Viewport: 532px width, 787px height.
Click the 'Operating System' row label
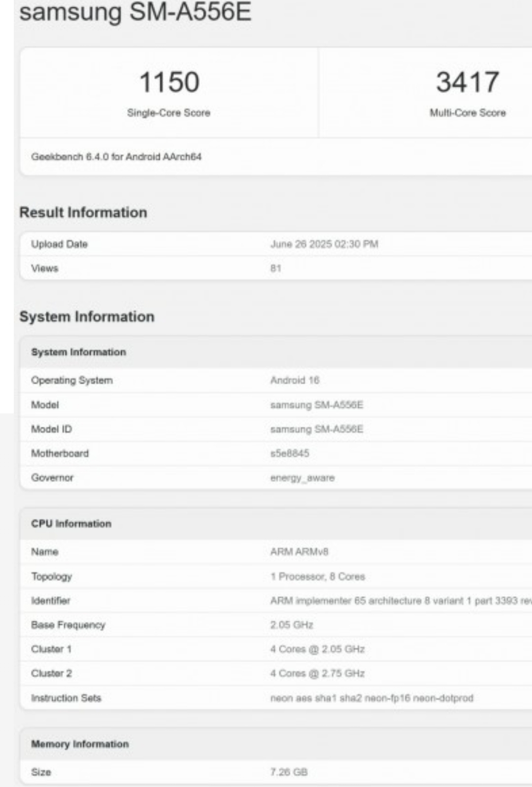(72, 380)
